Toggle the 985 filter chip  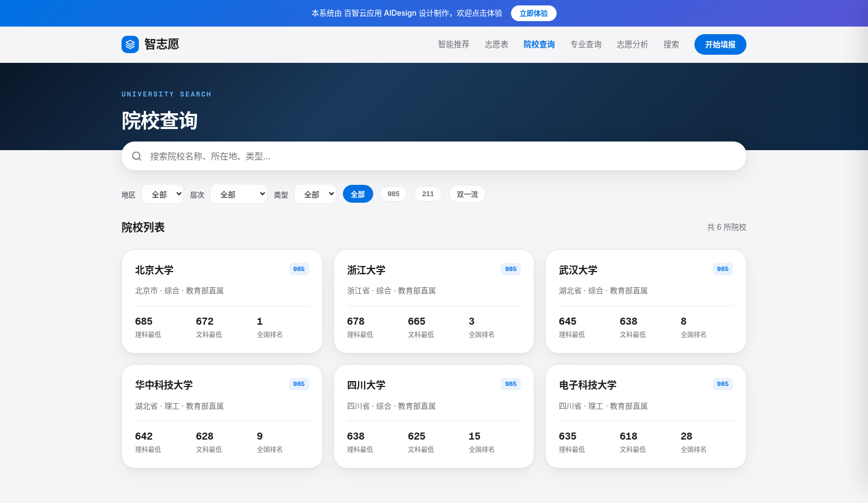[x=393, y=194]
